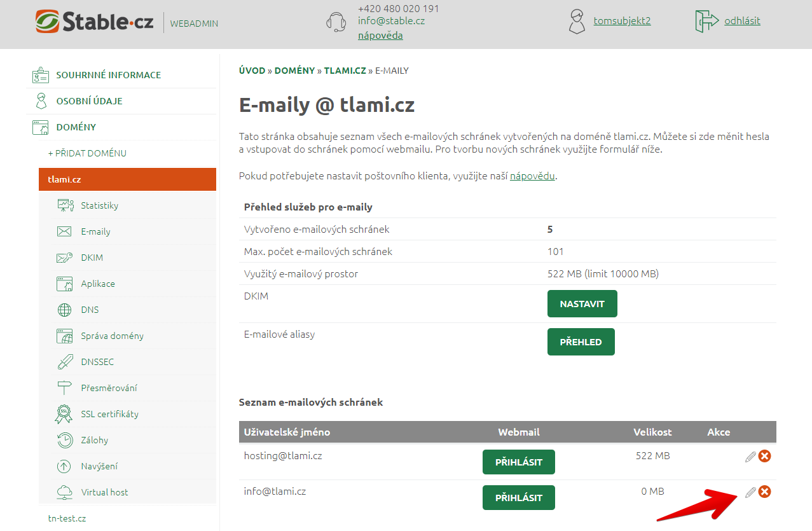Click the logout door icon
The width and height of the screenshot is (812, 531).
706,21
